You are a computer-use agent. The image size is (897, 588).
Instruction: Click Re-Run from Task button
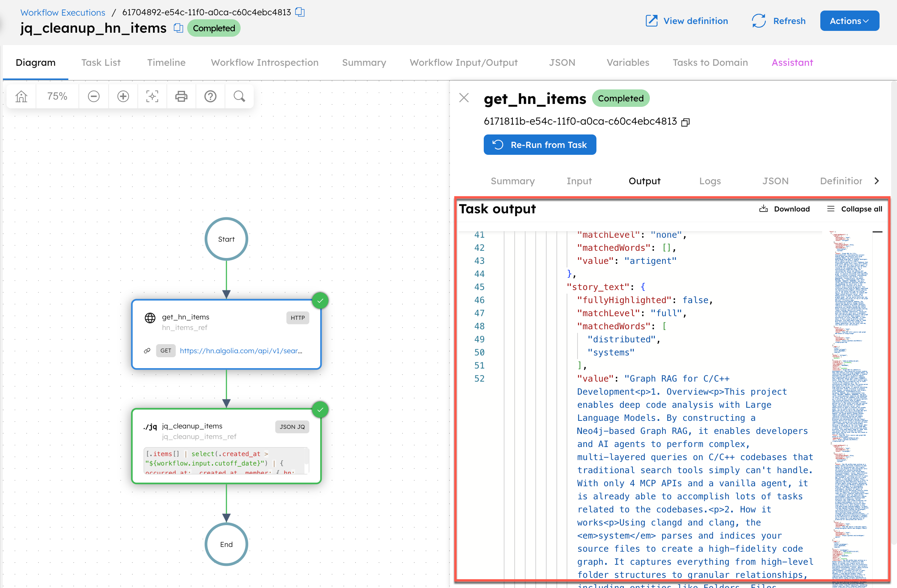click(x=540, y=144)
